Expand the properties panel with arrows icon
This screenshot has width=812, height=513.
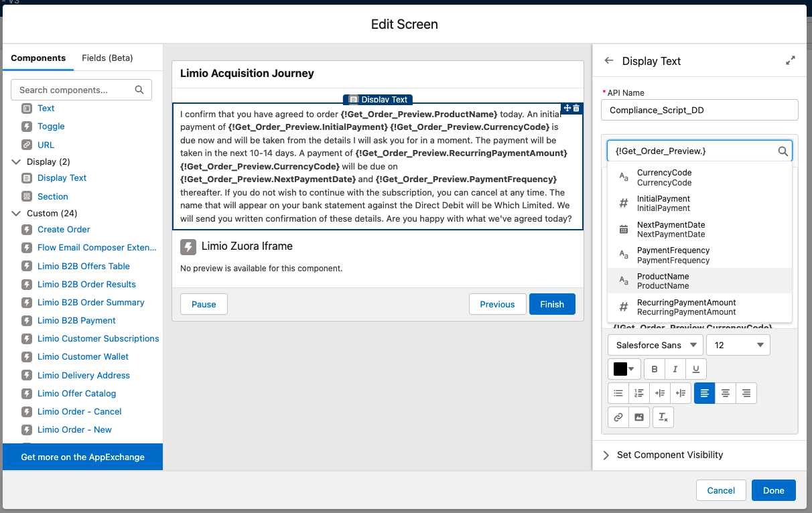coord(791,60)
